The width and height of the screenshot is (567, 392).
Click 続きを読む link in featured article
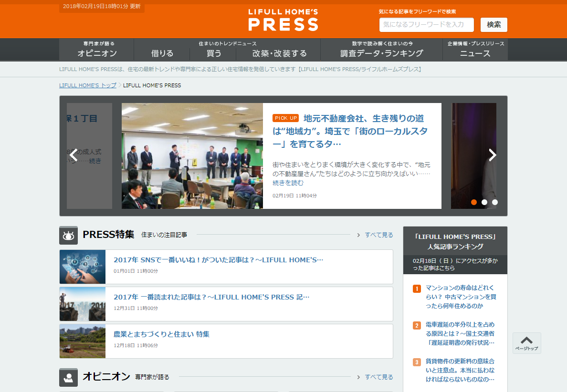288,183
